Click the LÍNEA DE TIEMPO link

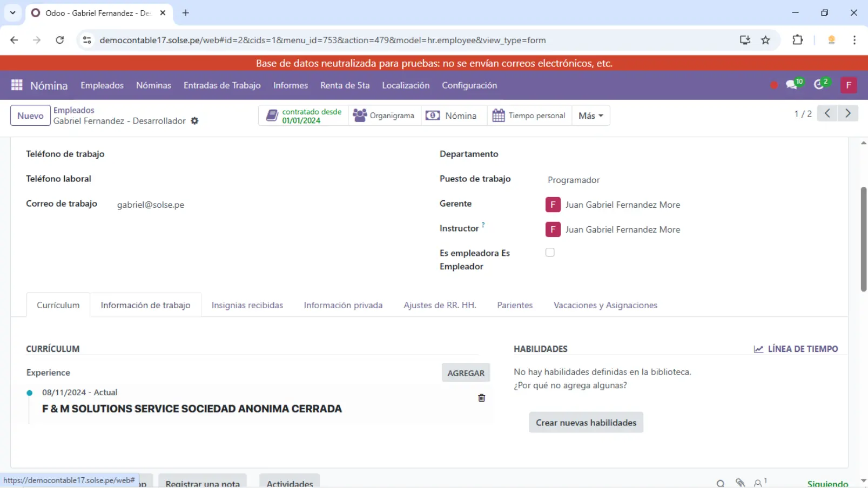pos(796,349)
